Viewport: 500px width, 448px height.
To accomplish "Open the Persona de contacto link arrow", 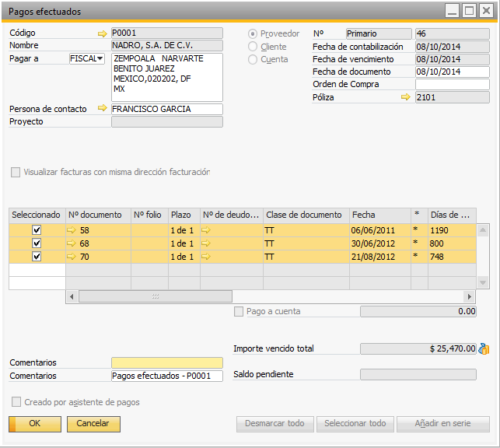I will coord(103,108).
